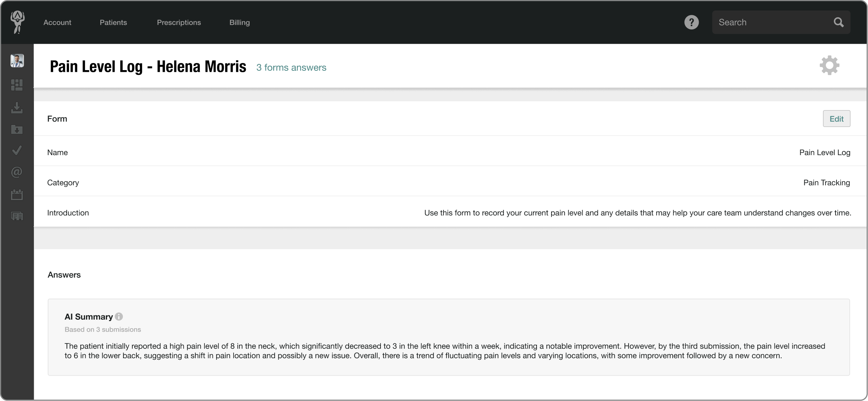Click the app logo in the top-left corner
This screenshot has width=868, height=401.
click(17, 22)
